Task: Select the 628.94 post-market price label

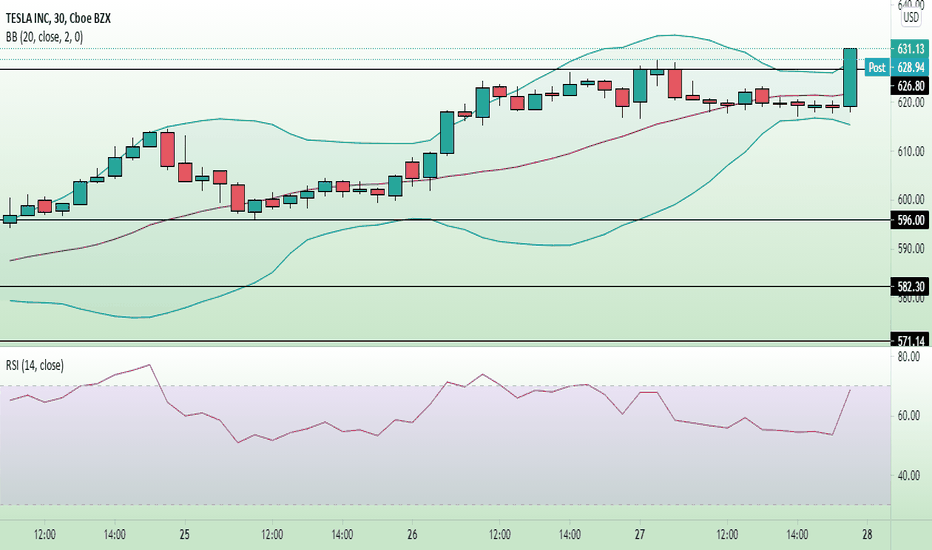Action: [910, 67]
